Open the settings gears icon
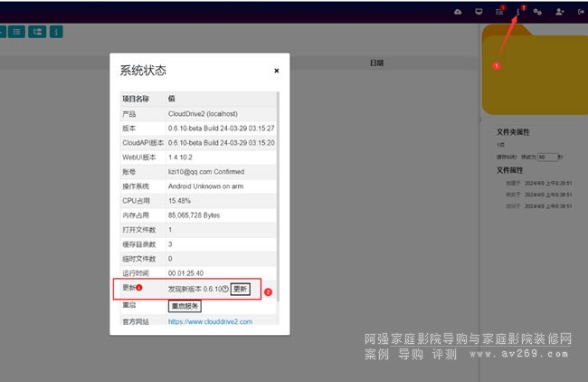Image resolution: width=588 pixels, height=382 pixels. tap(537, 12)
